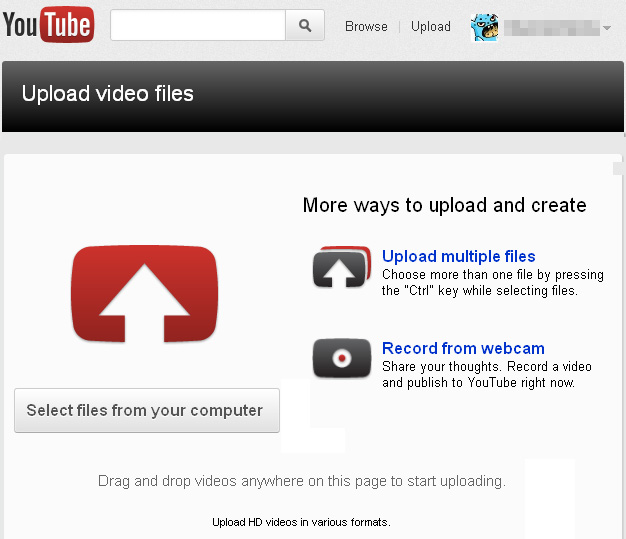Click the Drag and drop videos hint text
Screen dimensions: 626x539
pos(302,481)
